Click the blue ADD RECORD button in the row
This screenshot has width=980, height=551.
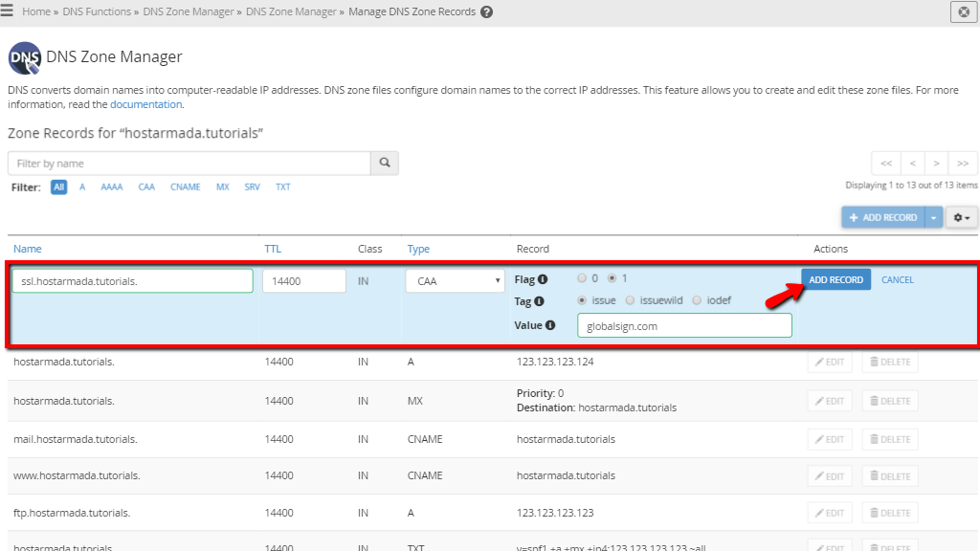point(835,280)
